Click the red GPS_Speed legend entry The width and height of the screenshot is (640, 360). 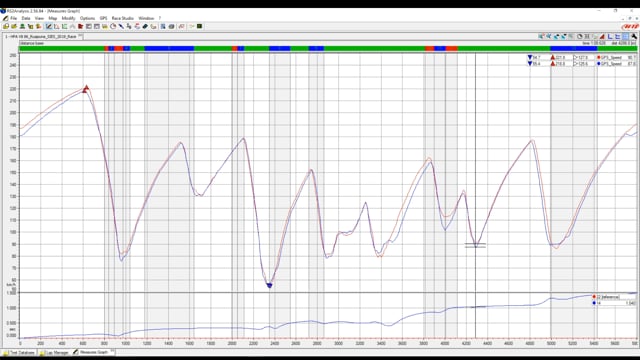pos(616,58)
